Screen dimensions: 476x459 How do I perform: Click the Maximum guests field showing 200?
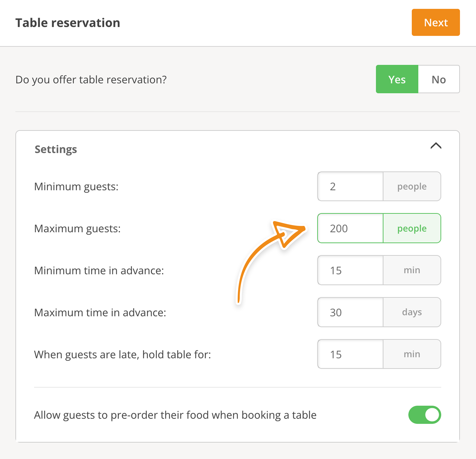coord(350,228)
